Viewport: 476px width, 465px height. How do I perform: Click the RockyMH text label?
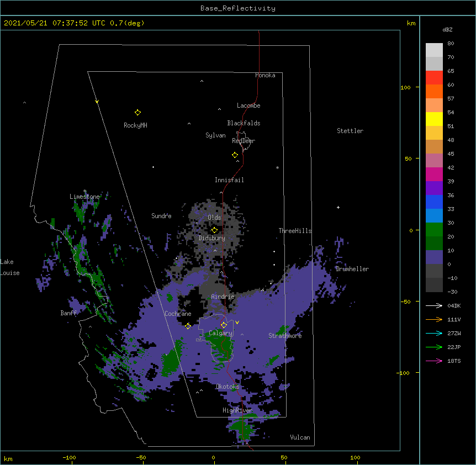135,125
